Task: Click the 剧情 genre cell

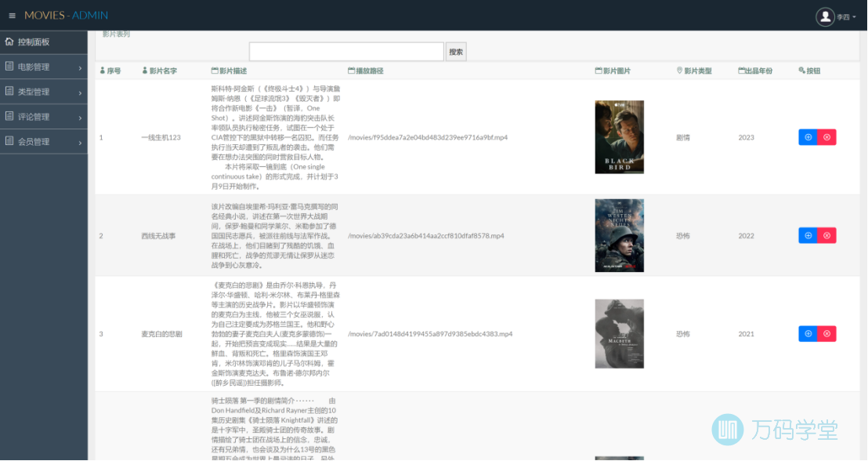Action: click(683, 137)
